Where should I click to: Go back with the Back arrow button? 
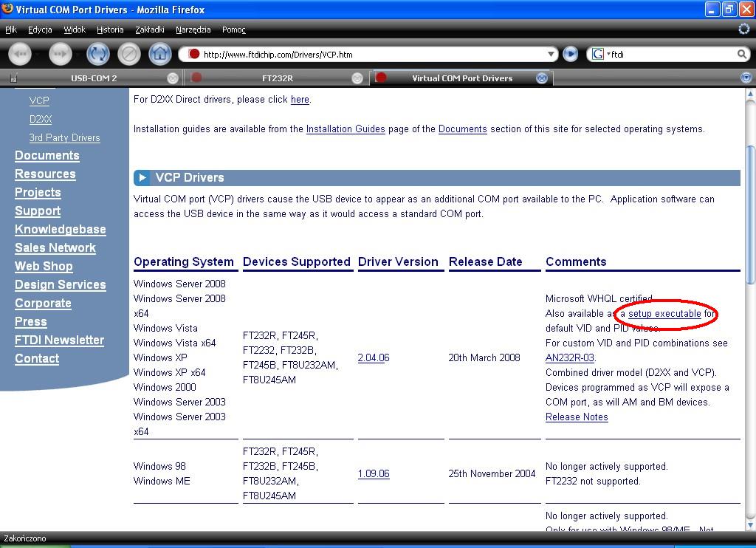click(20, 54)
